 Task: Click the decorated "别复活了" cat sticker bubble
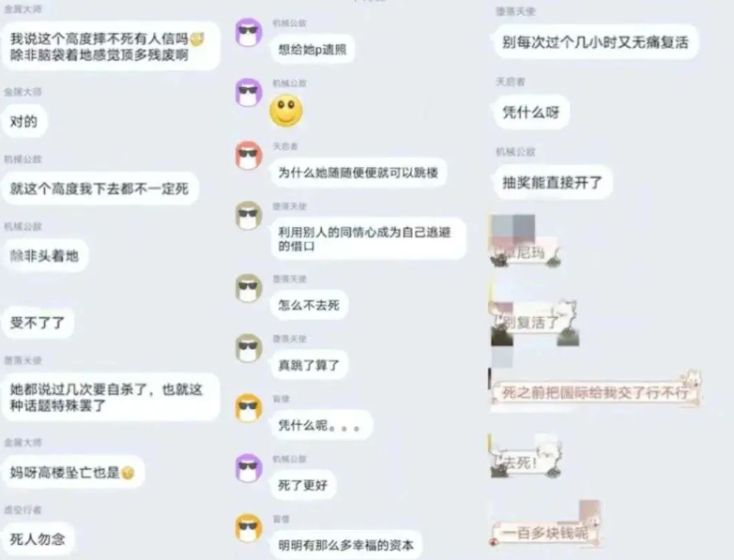coord(534,322)
